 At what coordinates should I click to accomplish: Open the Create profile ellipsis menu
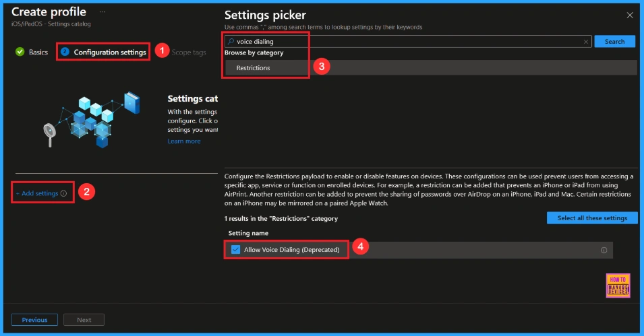tap(103, 12)
